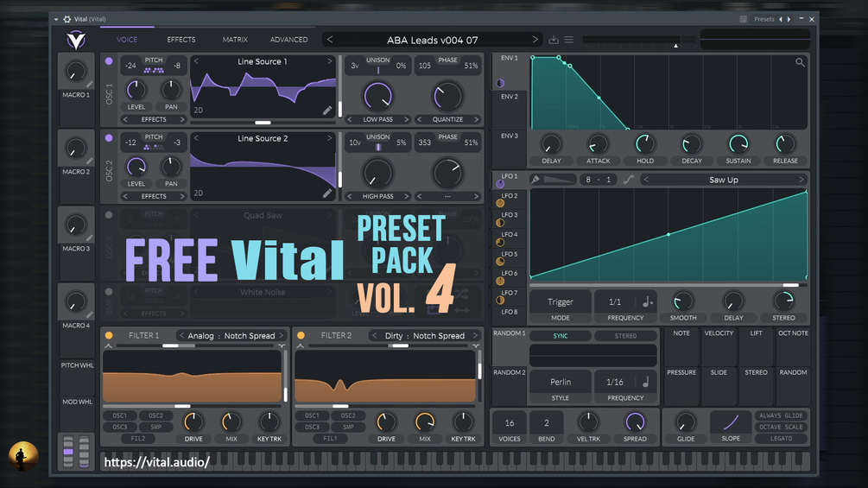Viewport: 868px width, 488px height.
Task: Toggle the LFO smooth curve icon
Action: 628,180
